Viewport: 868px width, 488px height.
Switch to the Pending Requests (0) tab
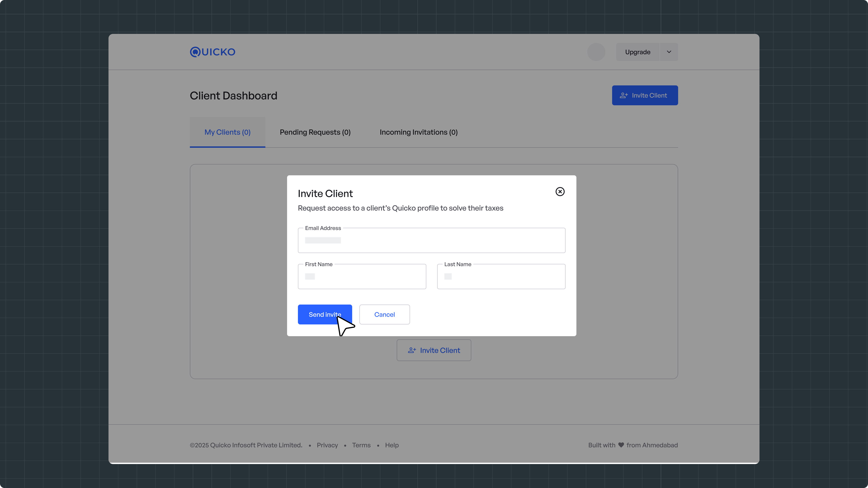click(x=315, y=132)
